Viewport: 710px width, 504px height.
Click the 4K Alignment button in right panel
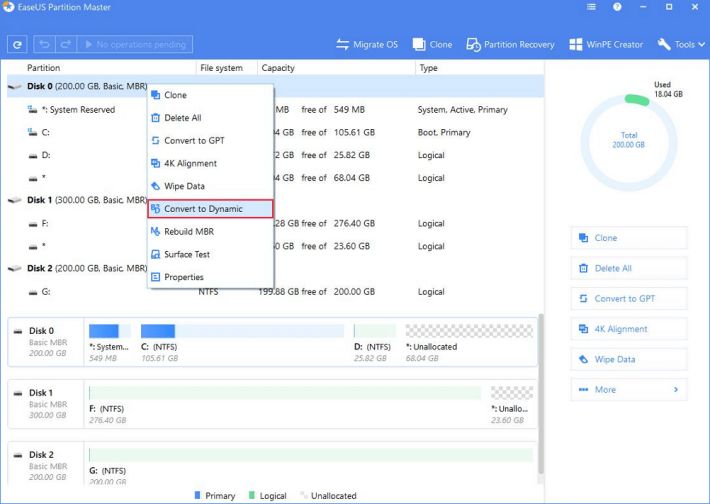click(629, 329)
